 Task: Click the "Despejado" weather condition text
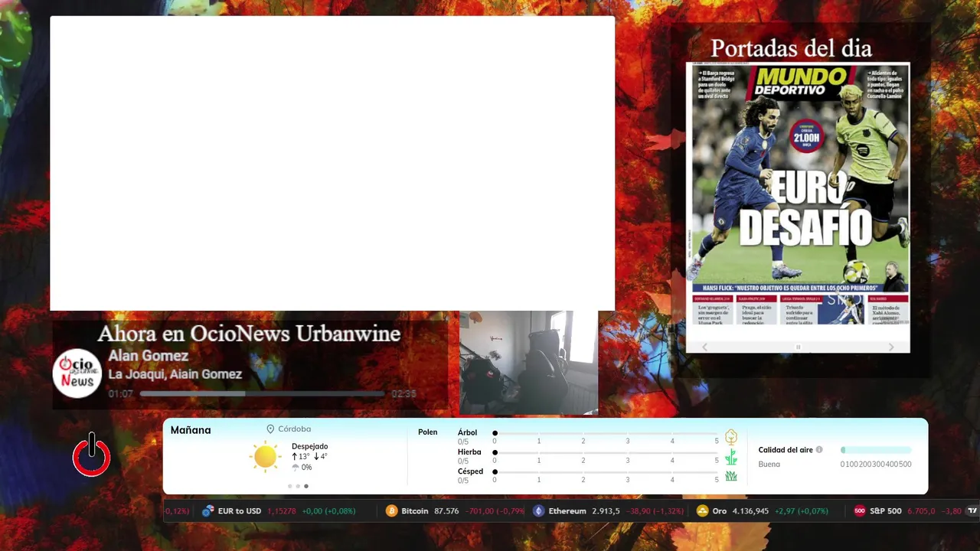tap(309, 446)
